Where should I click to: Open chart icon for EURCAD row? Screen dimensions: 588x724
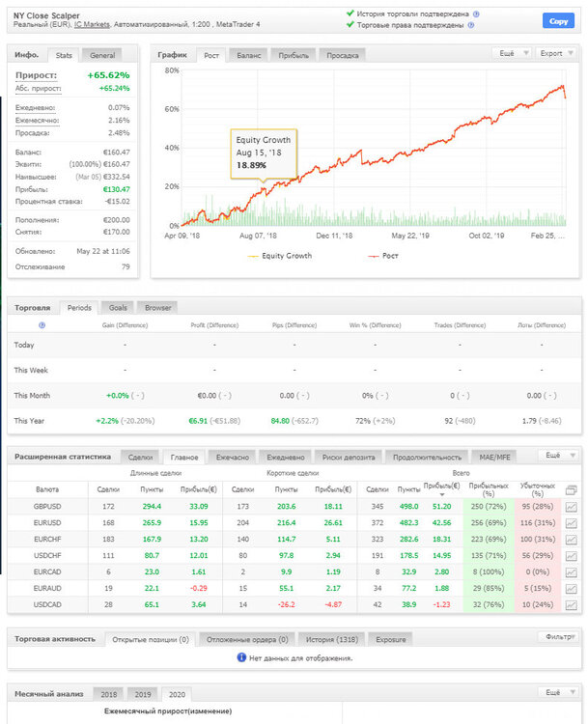(x=572, y=572)
